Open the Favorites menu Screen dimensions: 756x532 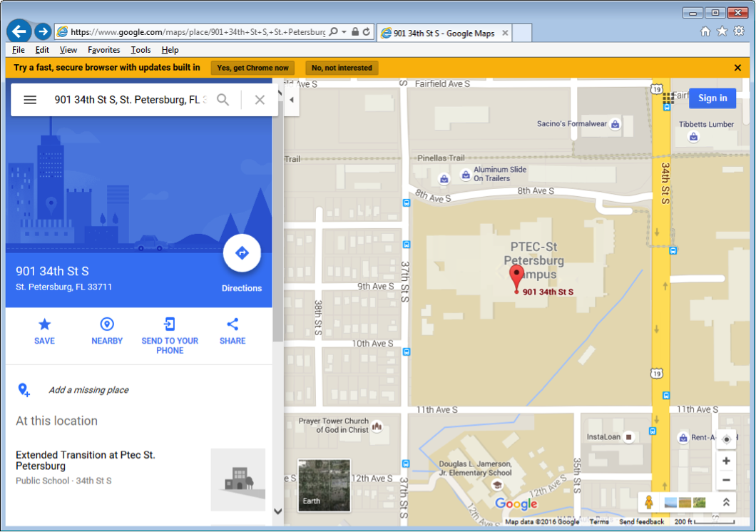click(103, 50)
